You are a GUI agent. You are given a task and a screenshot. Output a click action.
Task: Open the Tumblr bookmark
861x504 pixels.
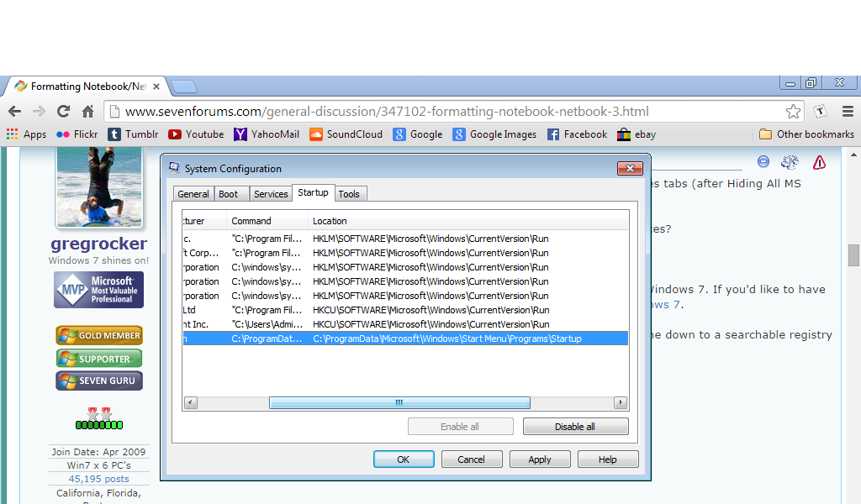(134, 134)
